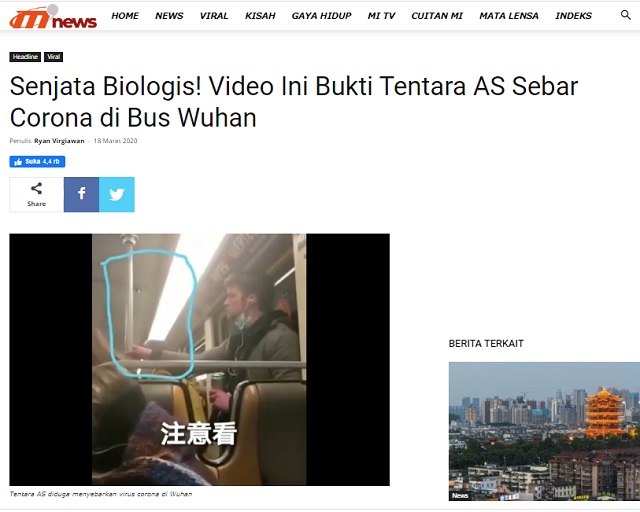Viewport: 640px width, 512px height.
Task: Go to MATA LENSA section
Action: (x=509, y=16)
